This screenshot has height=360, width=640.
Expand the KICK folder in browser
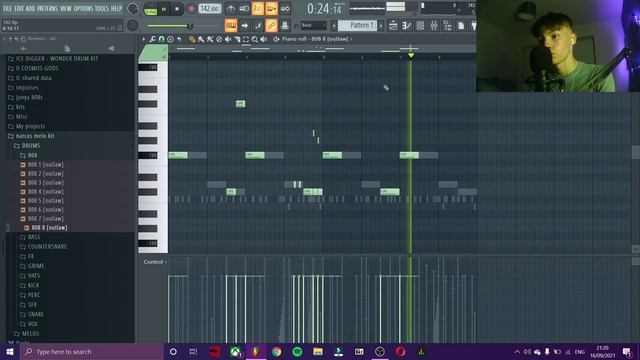point(33,285)
